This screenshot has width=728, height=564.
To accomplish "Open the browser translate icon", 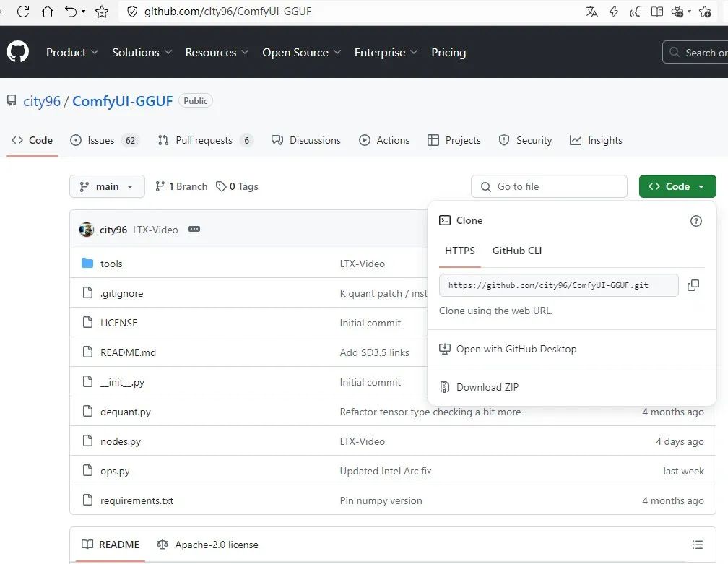I will [591, 12].
